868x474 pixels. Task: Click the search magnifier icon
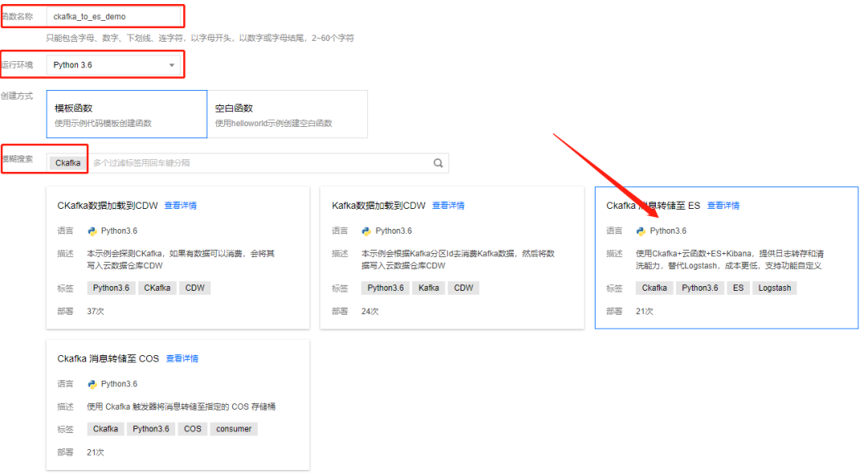point(438,163)
